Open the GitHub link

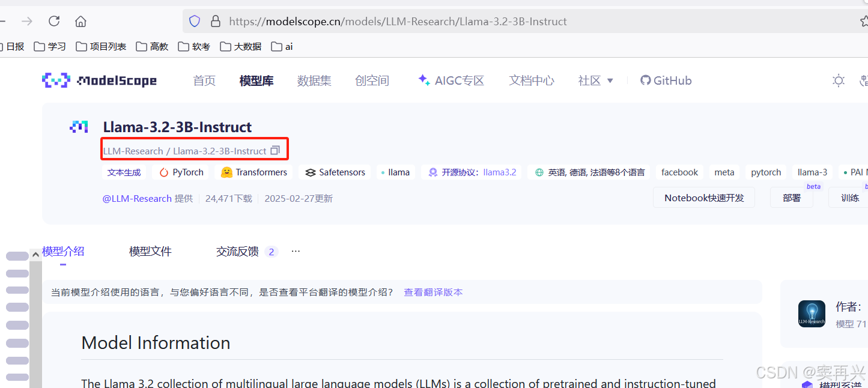(x=666, y=80)
